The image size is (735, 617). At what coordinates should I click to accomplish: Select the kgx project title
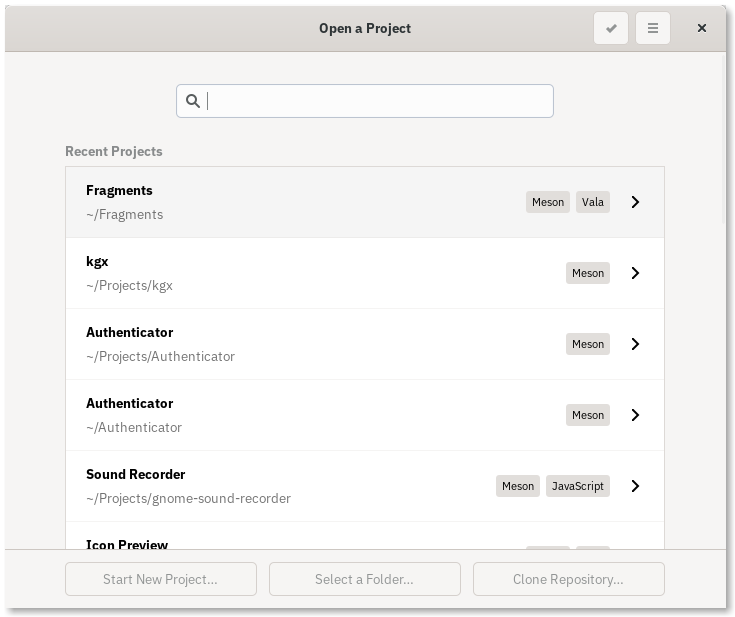[97, 262]
